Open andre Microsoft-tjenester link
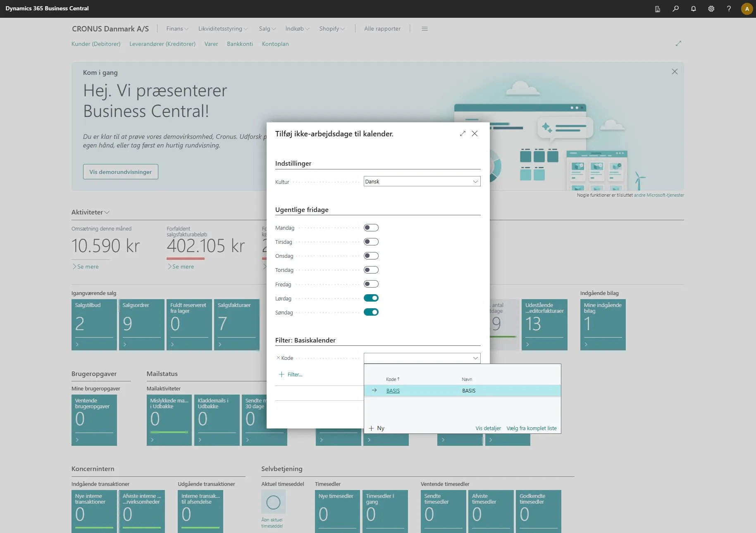Viewport: 756px width, 533px height. 659,195
